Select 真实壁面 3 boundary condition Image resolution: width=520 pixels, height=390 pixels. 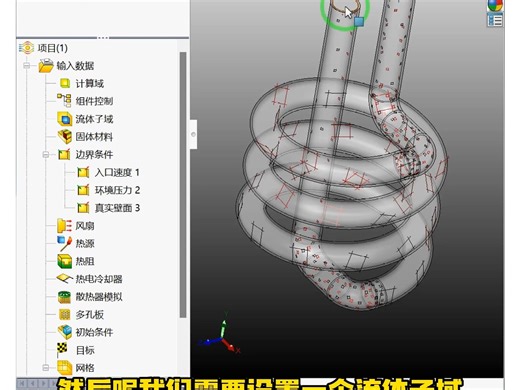point(117,208)
